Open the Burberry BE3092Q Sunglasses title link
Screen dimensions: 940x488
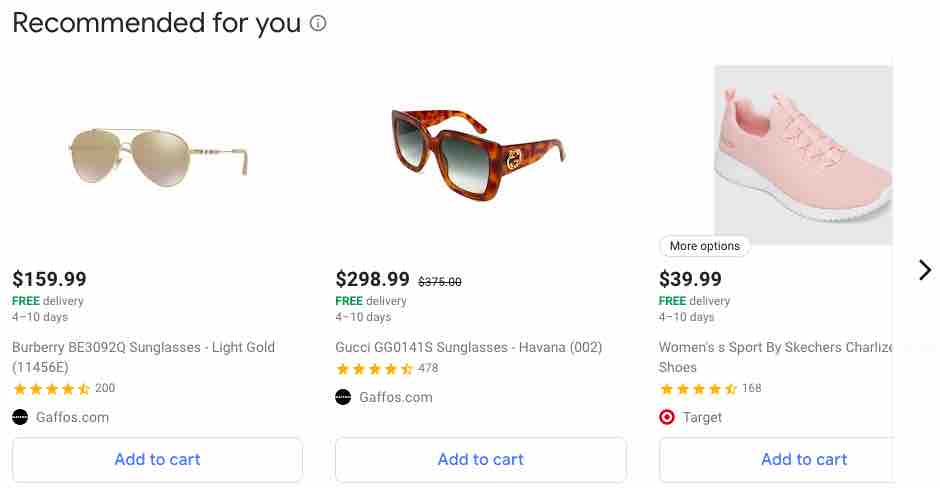143,357
